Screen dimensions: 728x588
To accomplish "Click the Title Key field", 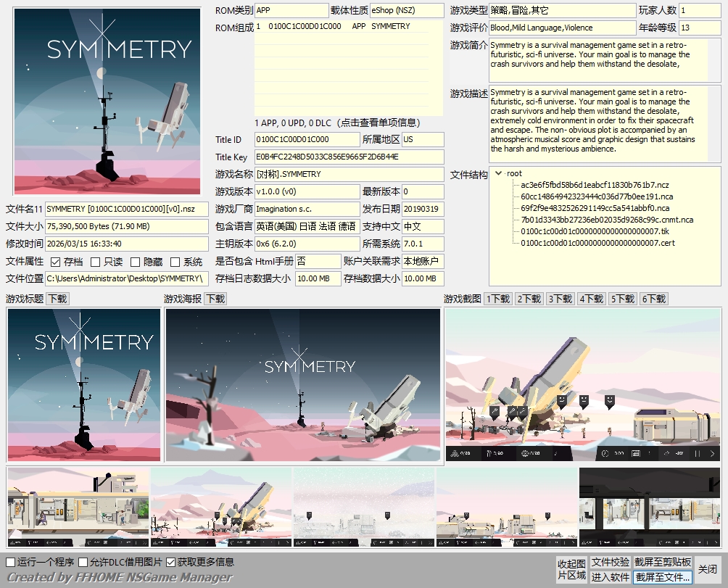I will [x=348, y=157].
